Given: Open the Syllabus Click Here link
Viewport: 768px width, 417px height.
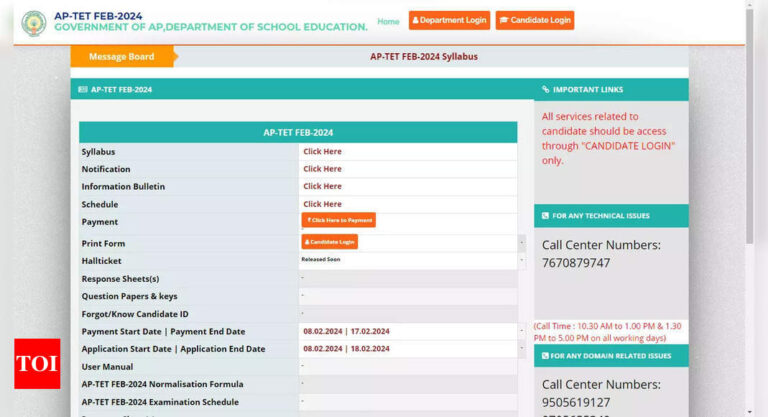Looking at the screenshot, I should (322, 151).
